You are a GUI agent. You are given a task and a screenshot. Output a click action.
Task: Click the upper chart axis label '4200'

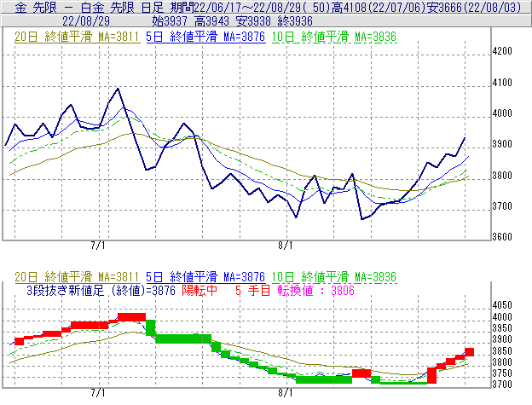502,51
